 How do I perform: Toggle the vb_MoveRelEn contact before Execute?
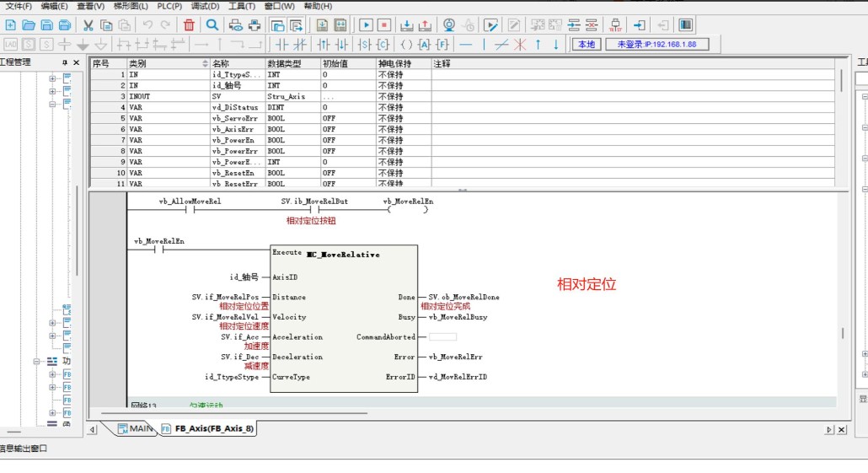pyautogui.click(x=158, y=250)
